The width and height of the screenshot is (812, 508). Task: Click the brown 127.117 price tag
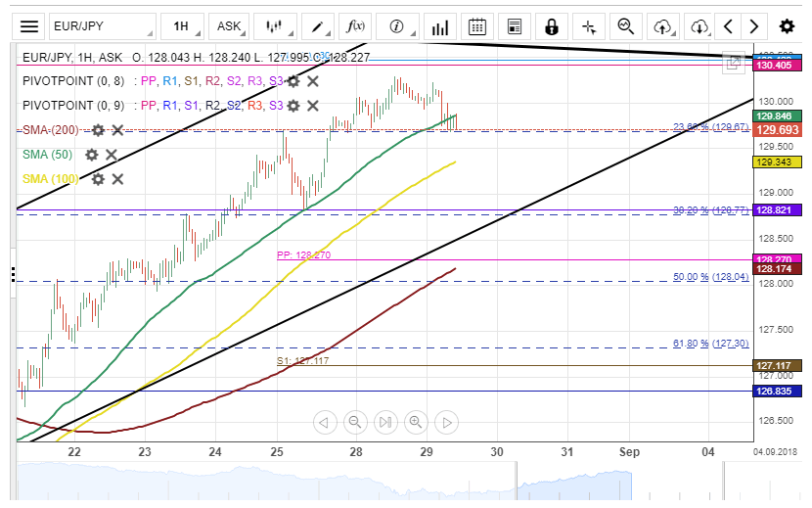point(778,365)
